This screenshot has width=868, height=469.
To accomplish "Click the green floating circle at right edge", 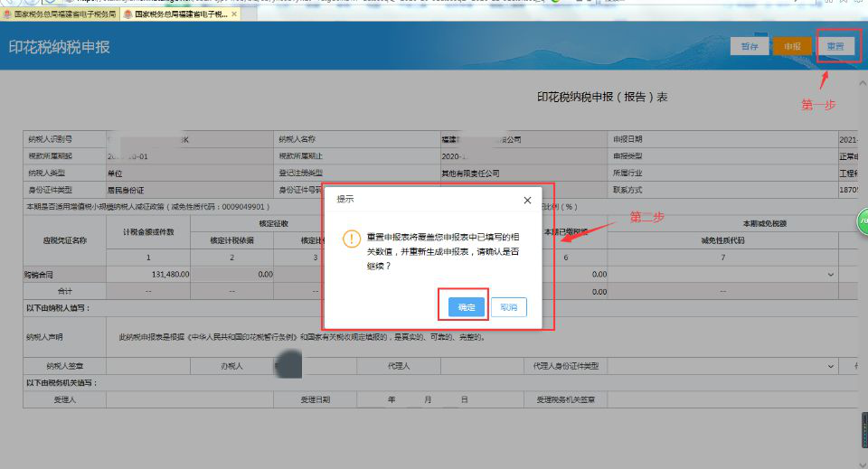I will 863,220.
